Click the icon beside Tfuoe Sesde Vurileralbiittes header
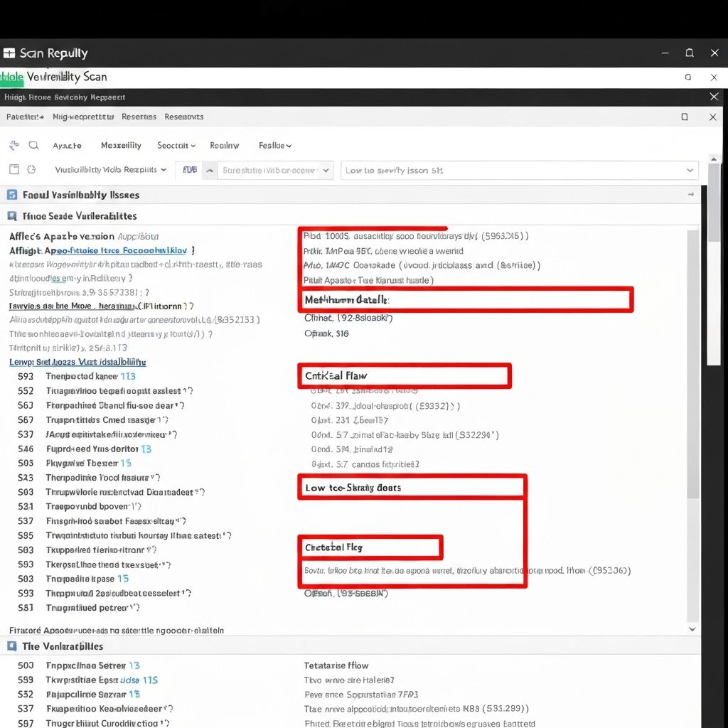This screenshot has height=728, width=728. point(12,216)
